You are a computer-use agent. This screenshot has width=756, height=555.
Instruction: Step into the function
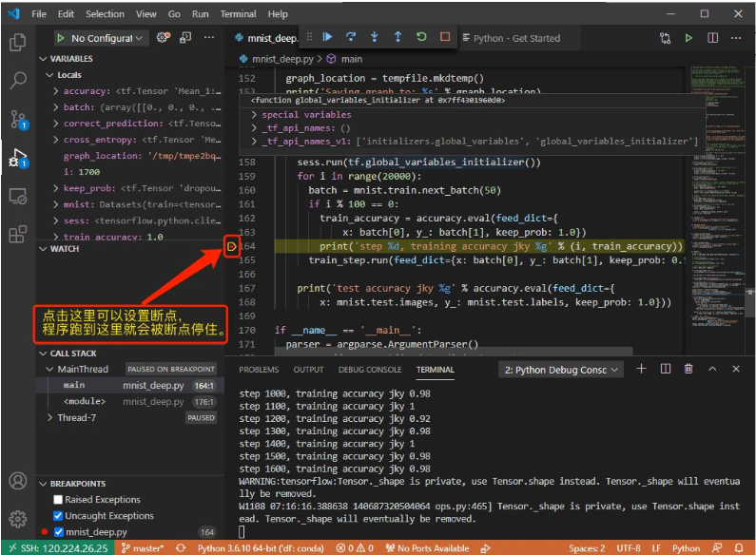(x=374, y=37)
